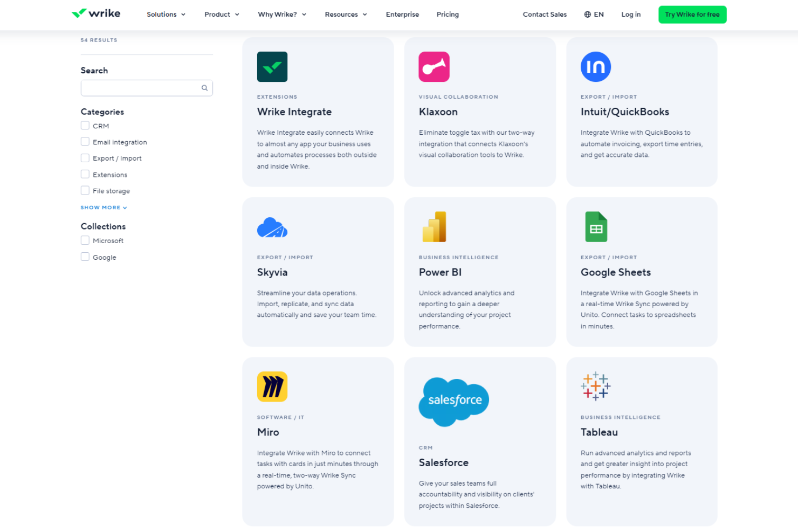
Task: Open the Skyvia card title
Action: (x=272, y=273)
